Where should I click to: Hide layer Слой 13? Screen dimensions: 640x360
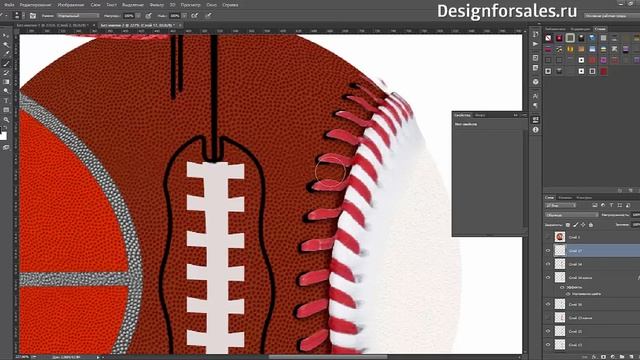point(548,344)
